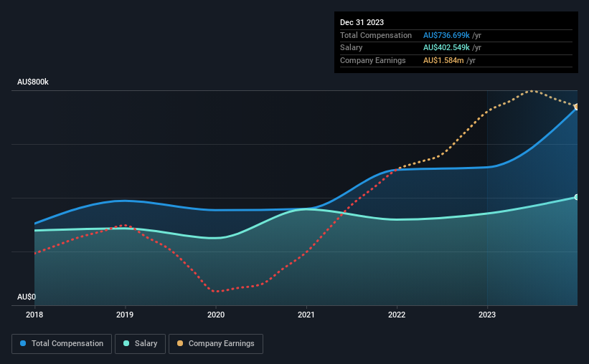Toggle the Total Compensation legend button

pyautogui.click(x=62, y=344)
